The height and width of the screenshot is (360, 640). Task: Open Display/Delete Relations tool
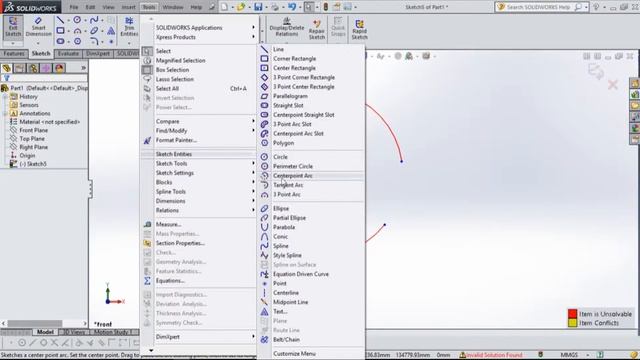point(287,27)
